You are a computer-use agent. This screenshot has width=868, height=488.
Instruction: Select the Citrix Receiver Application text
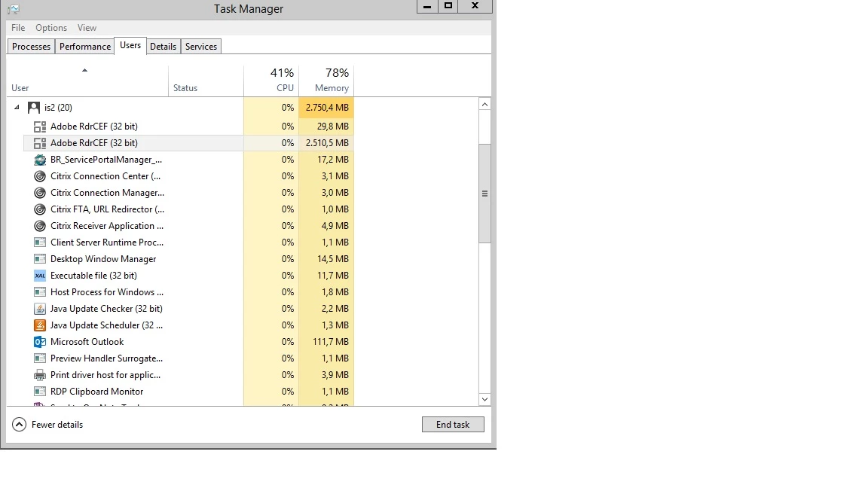[x=107, y=226]
